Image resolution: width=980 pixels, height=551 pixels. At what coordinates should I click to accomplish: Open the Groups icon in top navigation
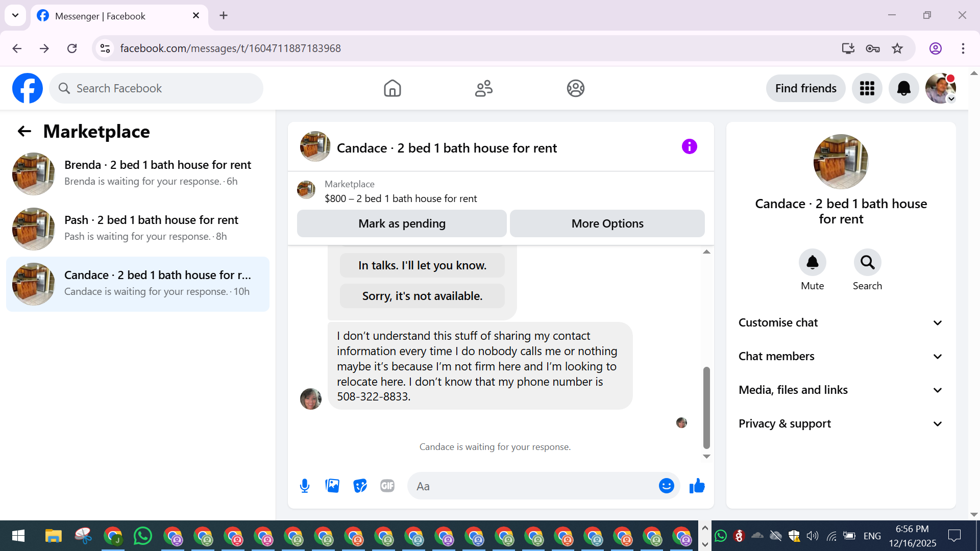point(575,88)
